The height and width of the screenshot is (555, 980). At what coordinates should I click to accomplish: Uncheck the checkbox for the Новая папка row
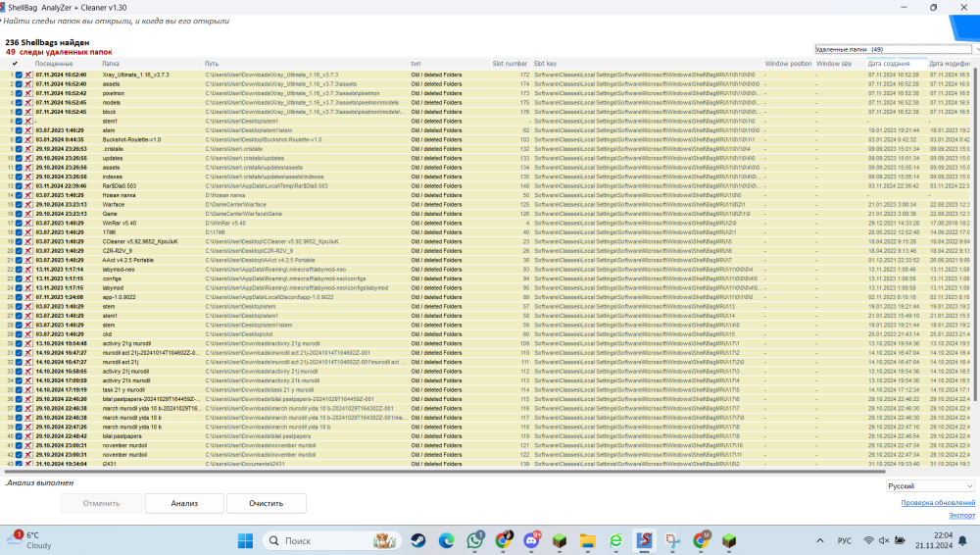point(19,195)
